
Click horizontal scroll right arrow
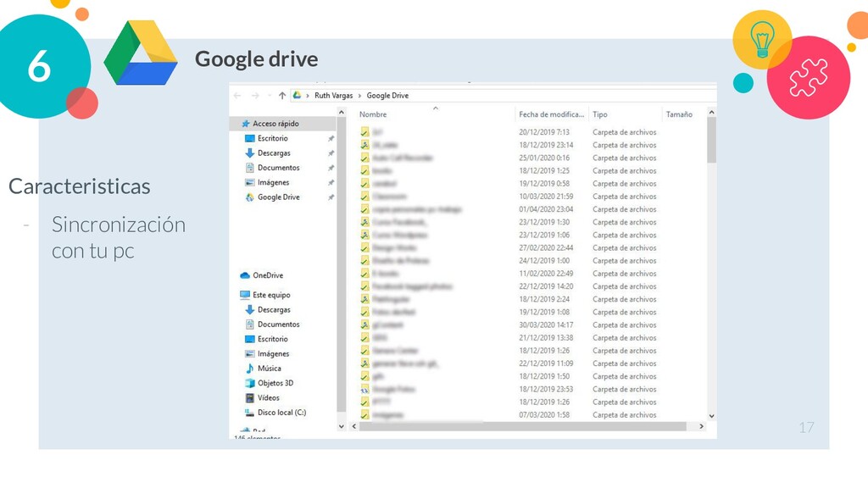pyautogui.click(x=701, y=427)
